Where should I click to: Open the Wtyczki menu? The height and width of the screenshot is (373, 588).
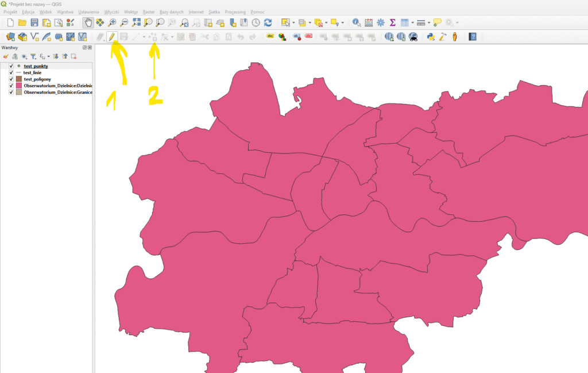click(111, 11)
